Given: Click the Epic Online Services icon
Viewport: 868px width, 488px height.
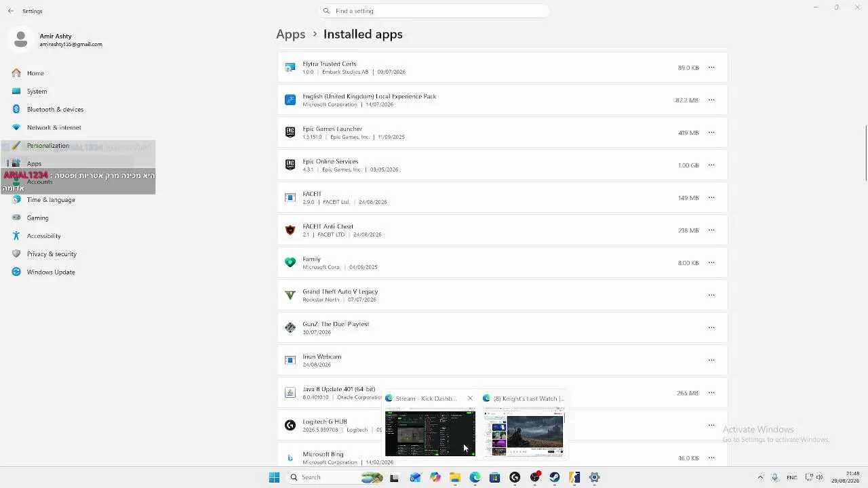Looking at the screenshot, I should [x=290, y=165].
